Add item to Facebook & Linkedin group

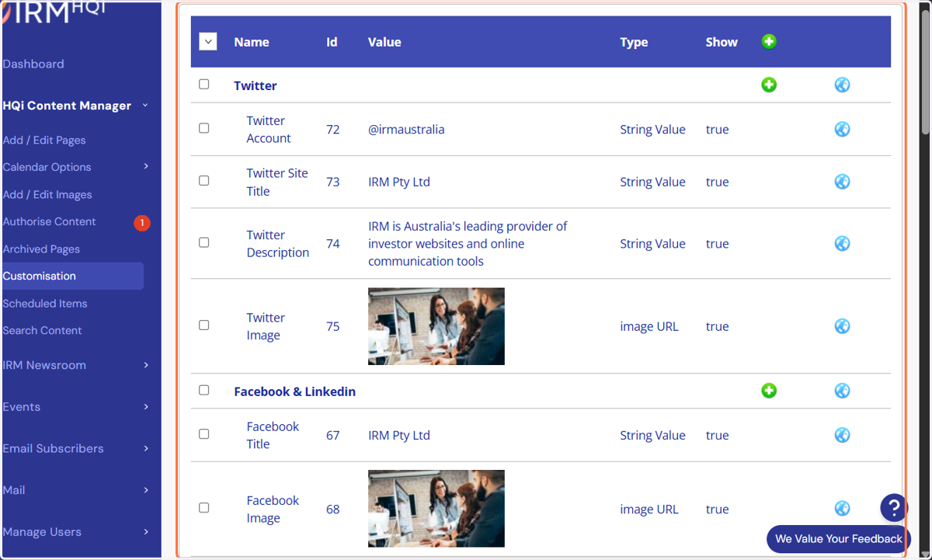tap(769, 391)
